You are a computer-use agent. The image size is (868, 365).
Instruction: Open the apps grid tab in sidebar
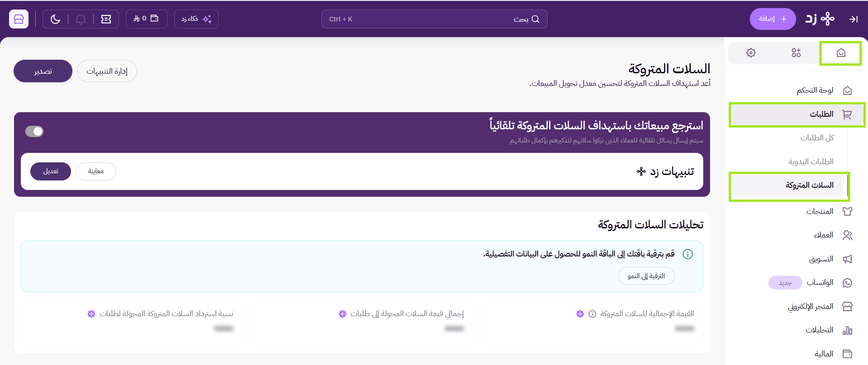coord(796,53)
